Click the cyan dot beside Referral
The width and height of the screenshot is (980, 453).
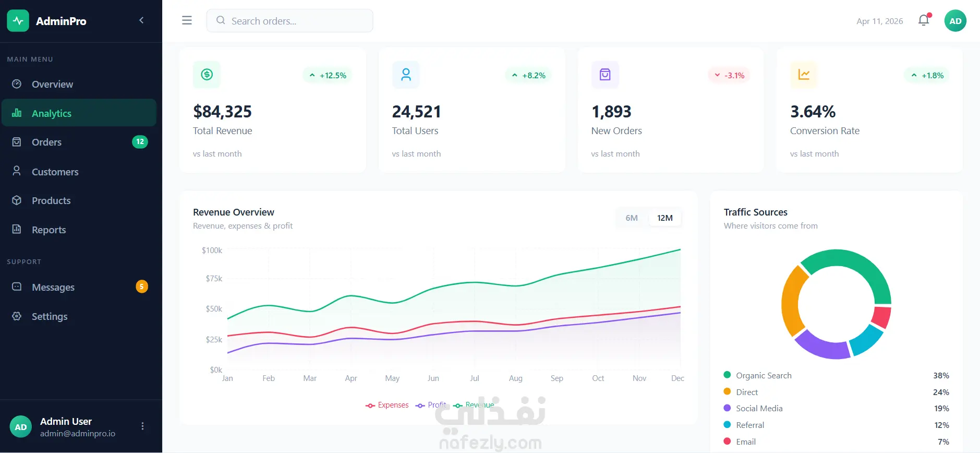(727, 424)
